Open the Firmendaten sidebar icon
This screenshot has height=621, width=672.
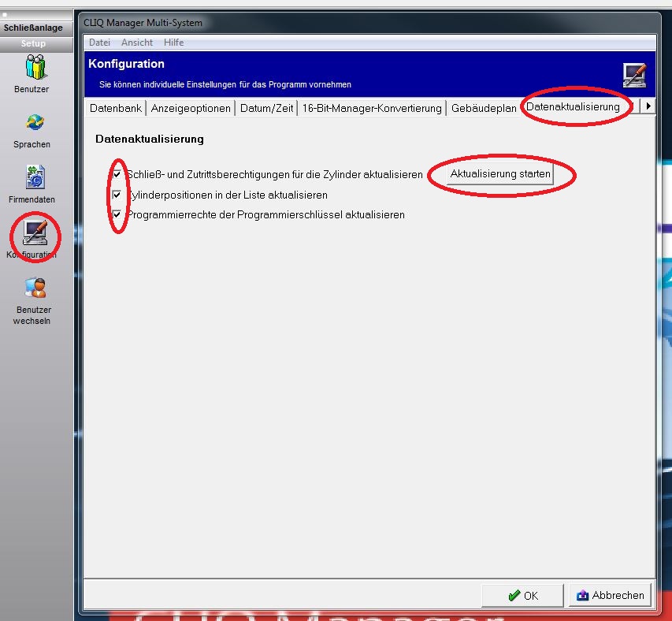click(x=35, y=177)
